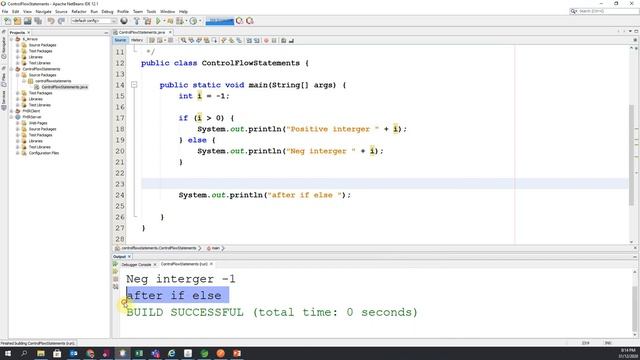Select ControlFlowStatements.java in Projects tree
This screenshot has width=640, height=360.
(x=64, y=87)
